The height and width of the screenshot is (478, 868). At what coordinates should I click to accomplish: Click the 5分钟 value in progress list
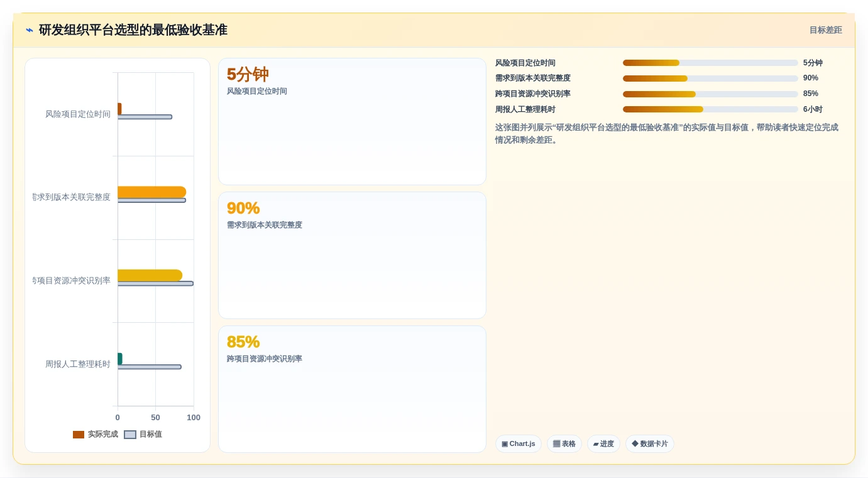[x=813, y=63]
